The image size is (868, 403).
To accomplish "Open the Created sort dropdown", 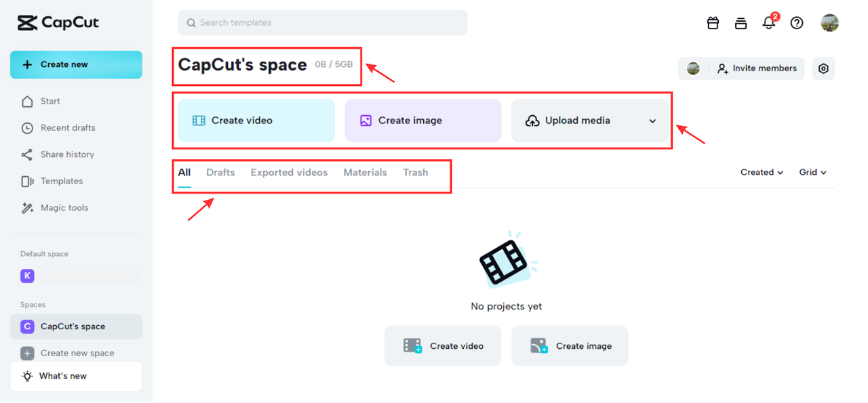I will point(762,172).
